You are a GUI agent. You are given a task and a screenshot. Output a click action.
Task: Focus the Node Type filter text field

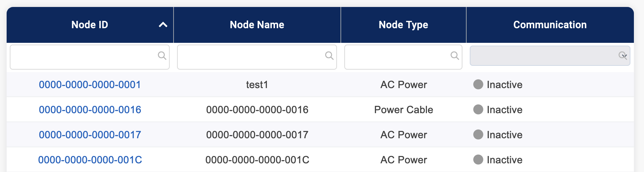397,57
